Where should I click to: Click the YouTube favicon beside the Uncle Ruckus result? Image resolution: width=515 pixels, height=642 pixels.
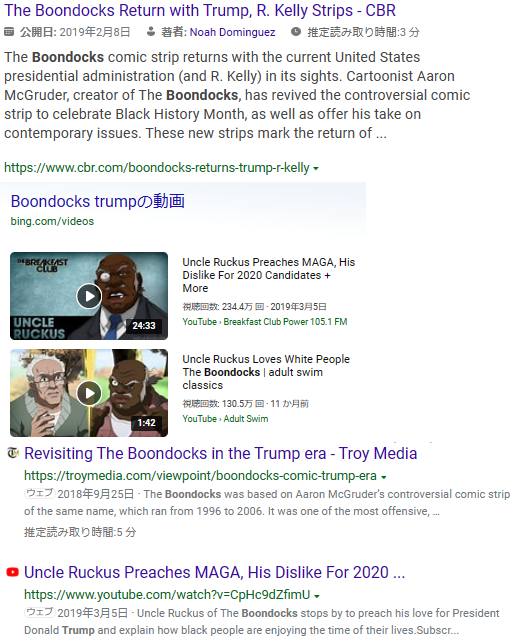point(13,572)
